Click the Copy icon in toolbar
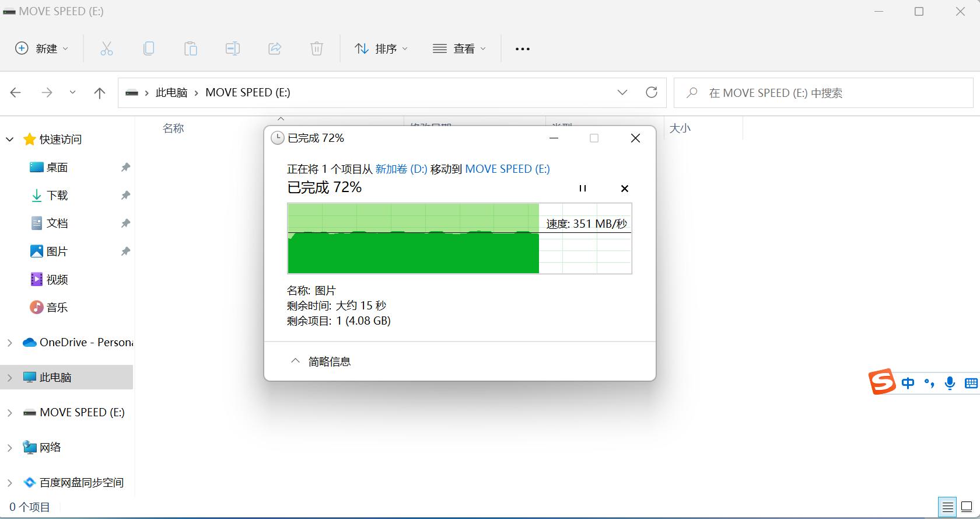 coord(149,49)
